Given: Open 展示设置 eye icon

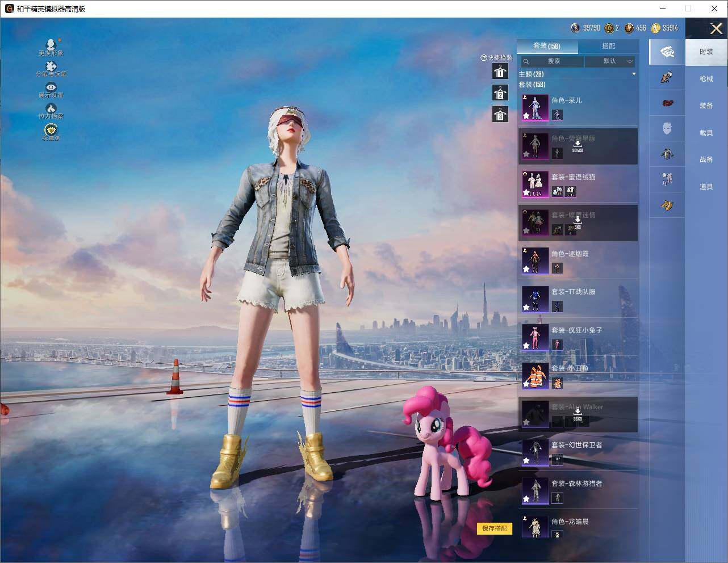Looking at the screenshot, I should [51, 87].
